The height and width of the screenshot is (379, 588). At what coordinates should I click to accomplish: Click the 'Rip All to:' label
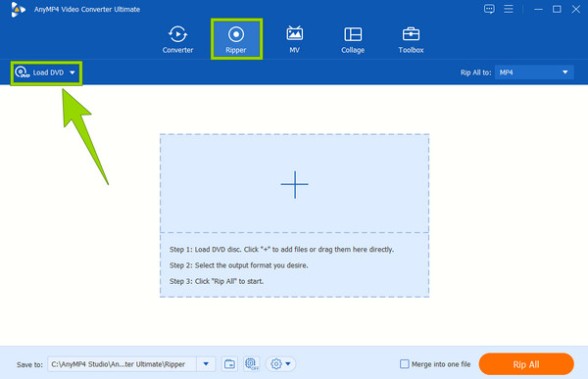point(475,72)
